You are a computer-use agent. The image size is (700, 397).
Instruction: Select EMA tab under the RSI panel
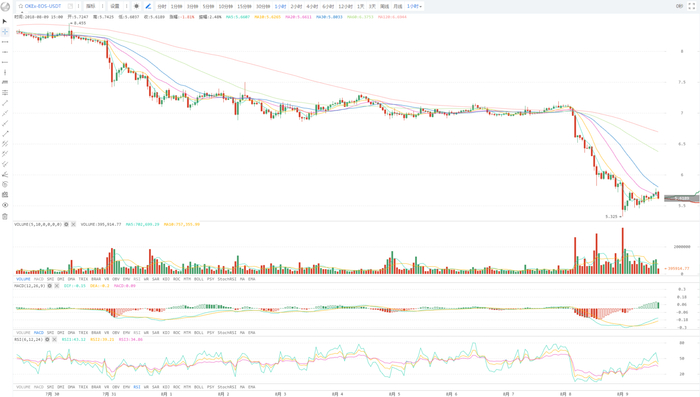click(x=251, y=387)
